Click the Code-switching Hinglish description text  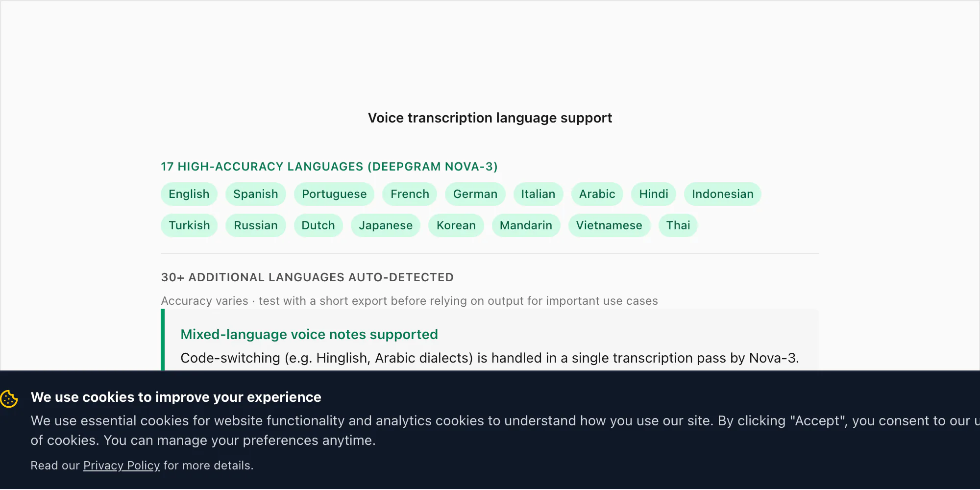[490, 358]
